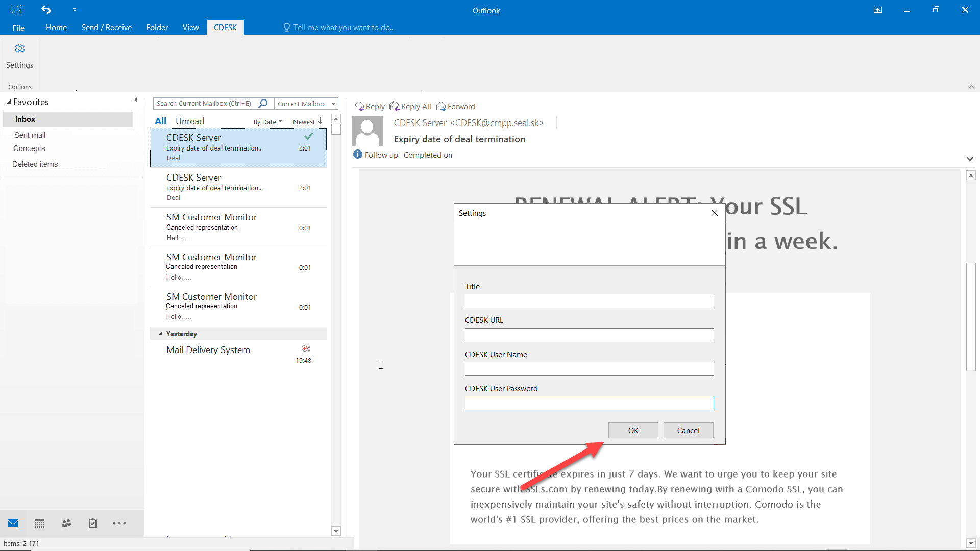Image resolution: width=980 pixels, height=551 pixels.
Task: Open more navigation options ellipsis
Action: click(119, 523)
